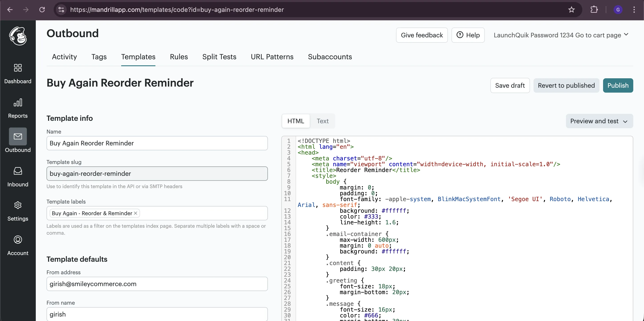Screen dimensions: 644x321
Task: Click the browser address bar URL
Action: 177,10
